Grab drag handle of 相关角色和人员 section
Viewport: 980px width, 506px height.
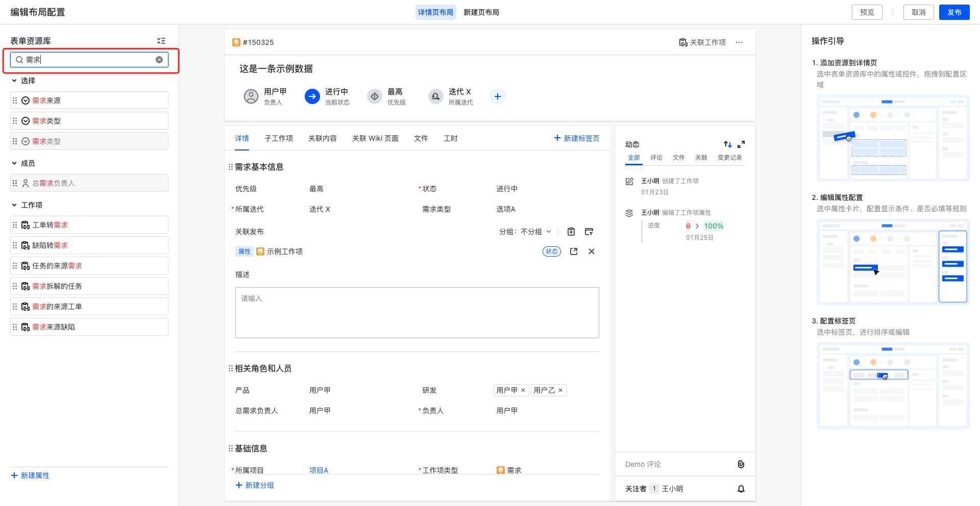231,368
